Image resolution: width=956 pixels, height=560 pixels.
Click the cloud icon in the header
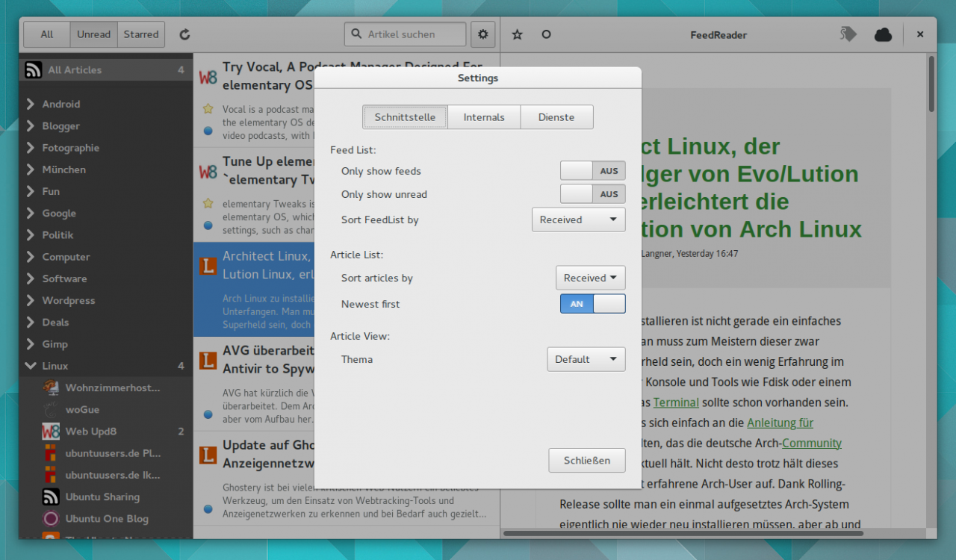click(x=883, y=34)
